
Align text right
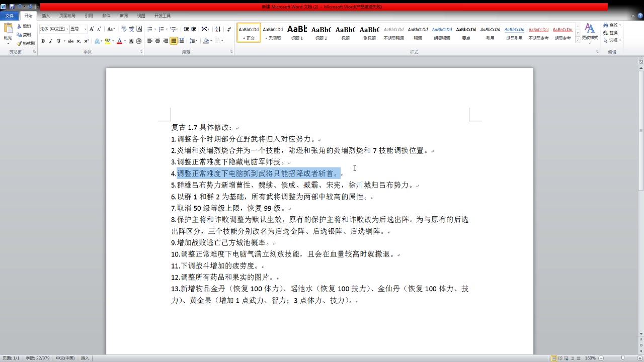tap(166, 41)
